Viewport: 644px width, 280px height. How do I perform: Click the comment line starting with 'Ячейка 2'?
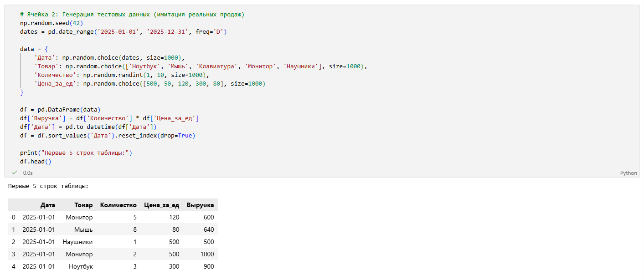pos(132,15)
